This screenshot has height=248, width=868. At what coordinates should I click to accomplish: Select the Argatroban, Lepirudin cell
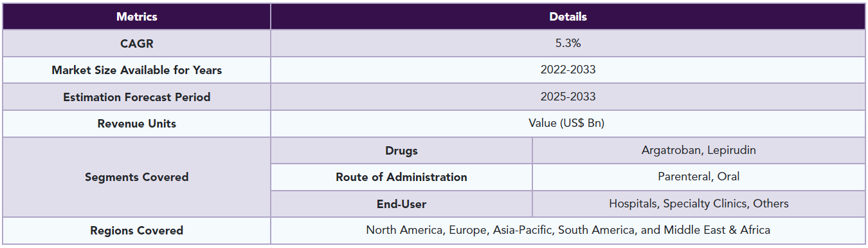pos(699,151)
